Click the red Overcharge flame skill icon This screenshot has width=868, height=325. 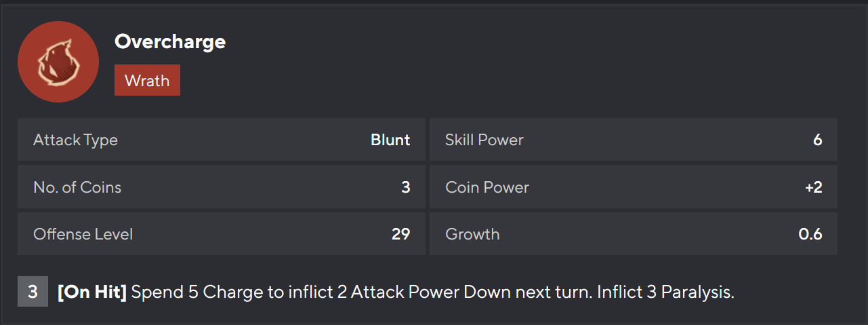pos(58,62)
